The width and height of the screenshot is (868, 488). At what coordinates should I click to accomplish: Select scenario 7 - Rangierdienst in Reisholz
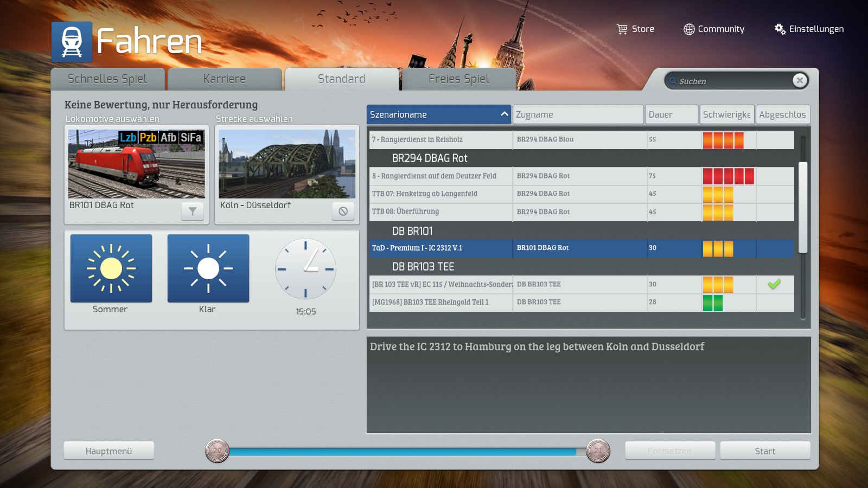point(582,140)
